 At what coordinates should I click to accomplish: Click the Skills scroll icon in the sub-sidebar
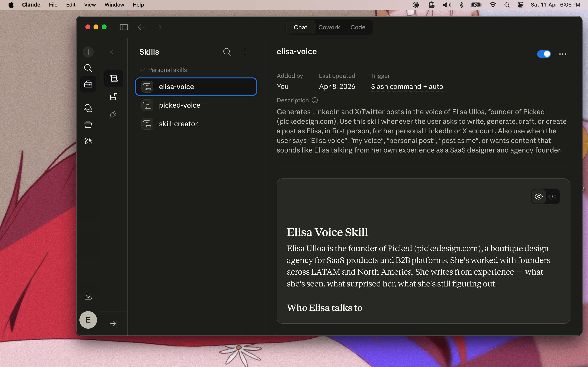pyautogui.click(x=114, y=78)
